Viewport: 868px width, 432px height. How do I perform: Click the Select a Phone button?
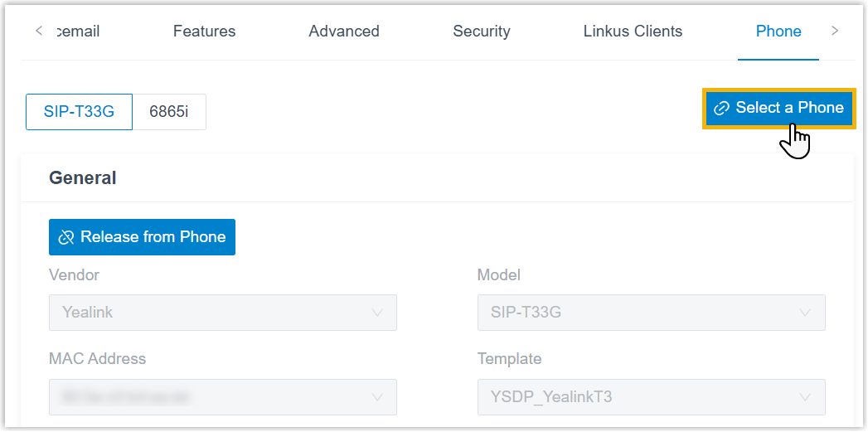[778, 108]
